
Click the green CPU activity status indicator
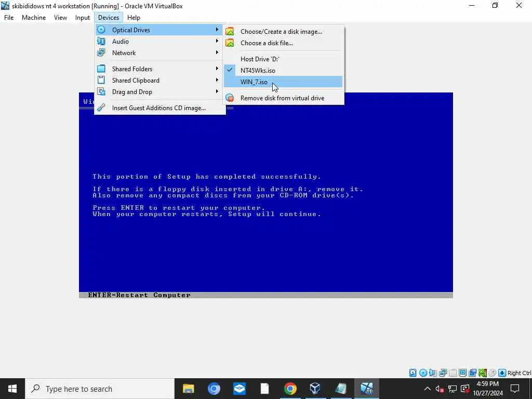pos(483,373)
